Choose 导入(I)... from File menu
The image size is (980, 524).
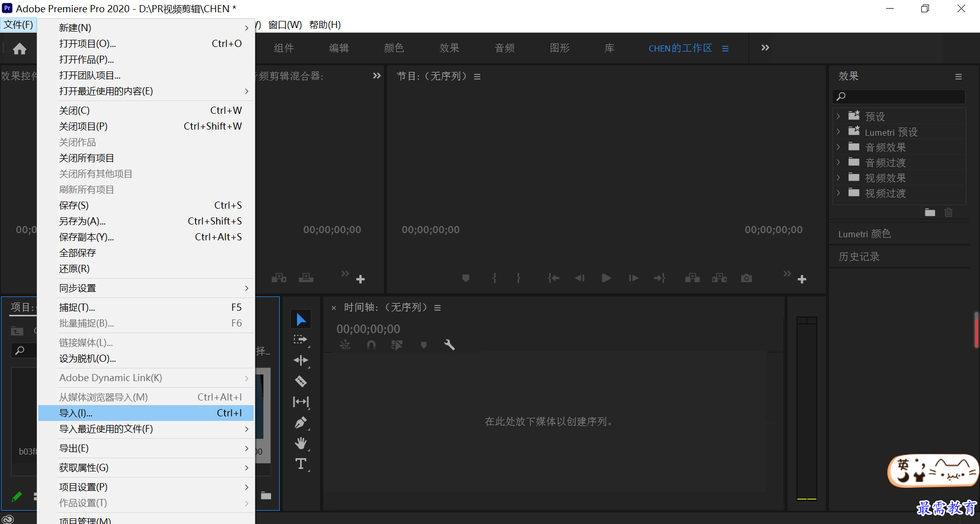[146, 413]
